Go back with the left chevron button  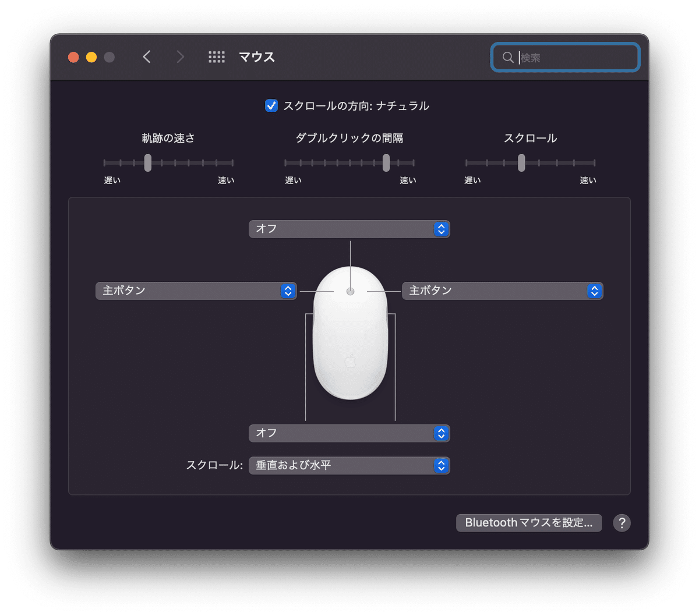147,57
